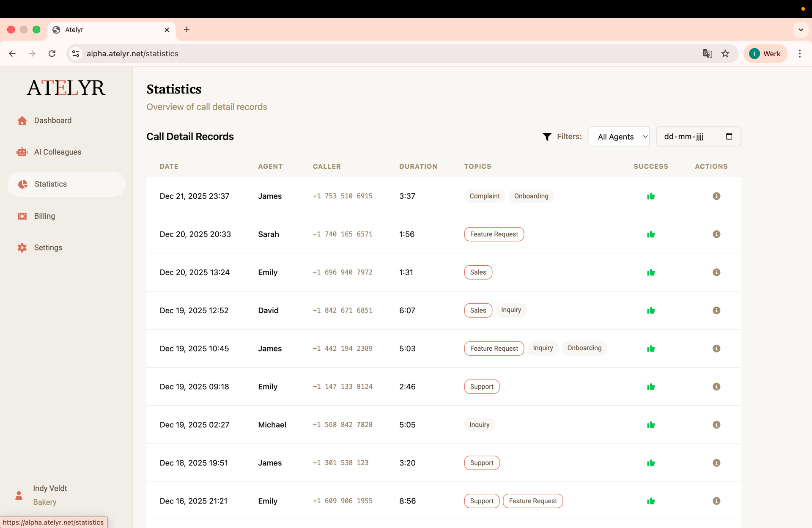
Task: Click the SUCCESS column header
Action: tap(651, 167)
